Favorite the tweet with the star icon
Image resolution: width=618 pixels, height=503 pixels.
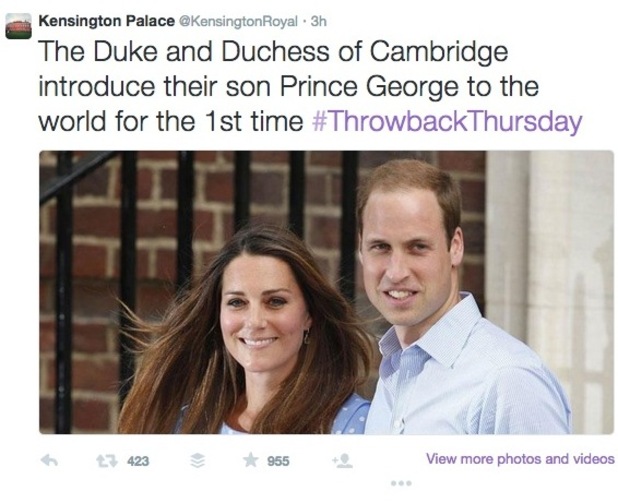(251, 460)
